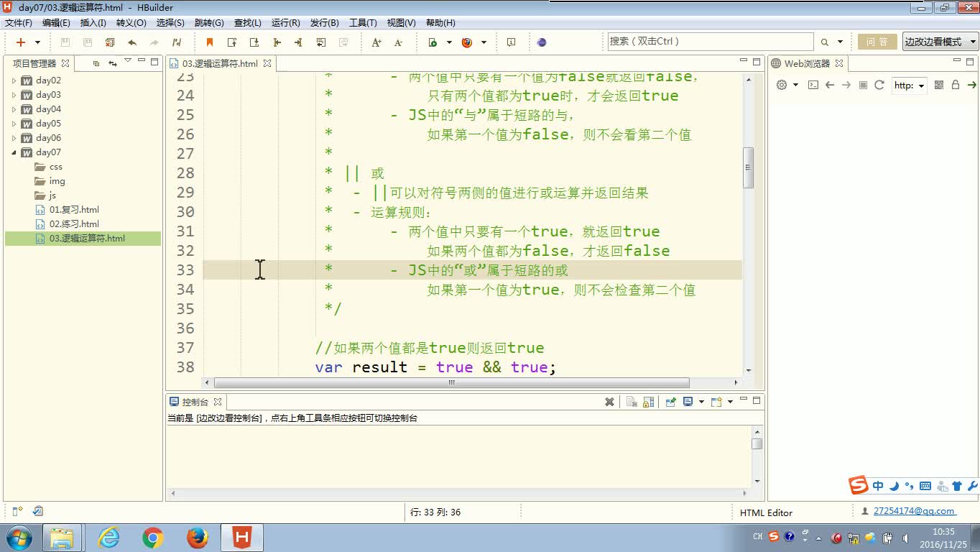The image size is (980, 552).
Task: Open the display selected console dropdown
Action: (x=701, y=402)
